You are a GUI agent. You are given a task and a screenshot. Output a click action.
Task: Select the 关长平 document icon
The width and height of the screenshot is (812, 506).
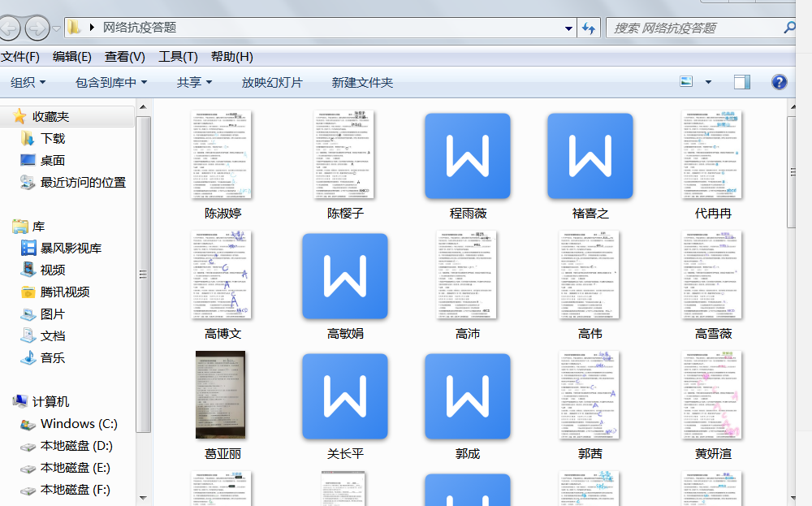345,396
